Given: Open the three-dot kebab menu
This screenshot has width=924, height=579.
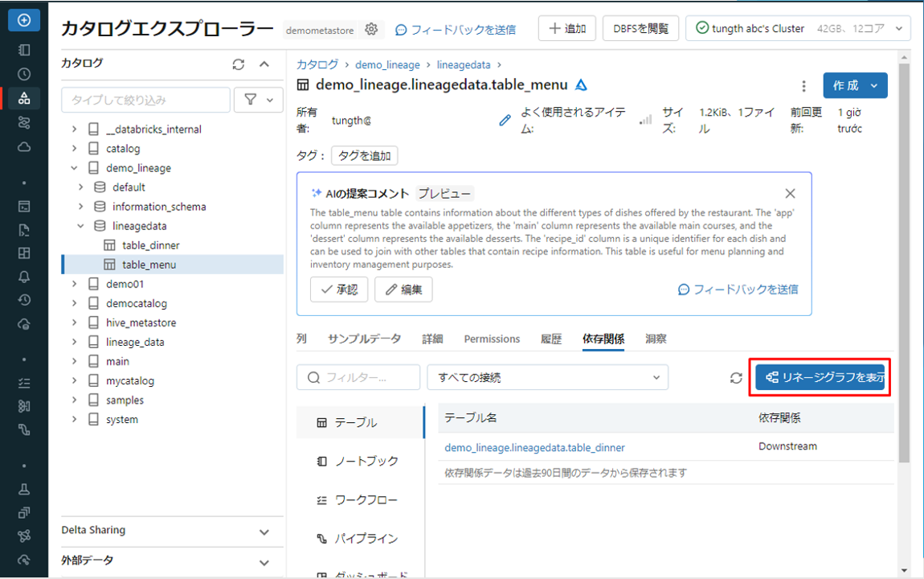Looking at the screenshot, I should [803, 86].
